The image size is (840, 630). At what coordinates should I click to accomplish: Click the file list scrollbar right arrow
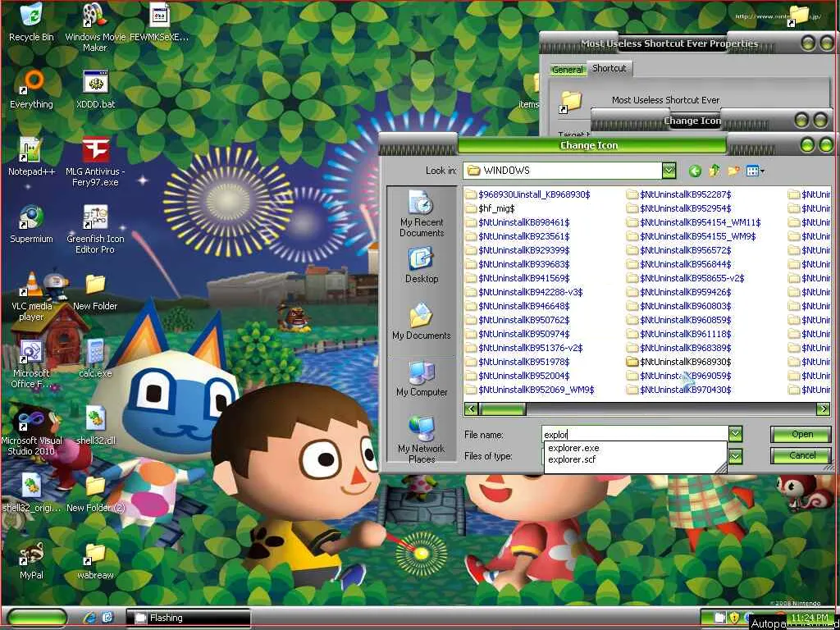(823, 409)
